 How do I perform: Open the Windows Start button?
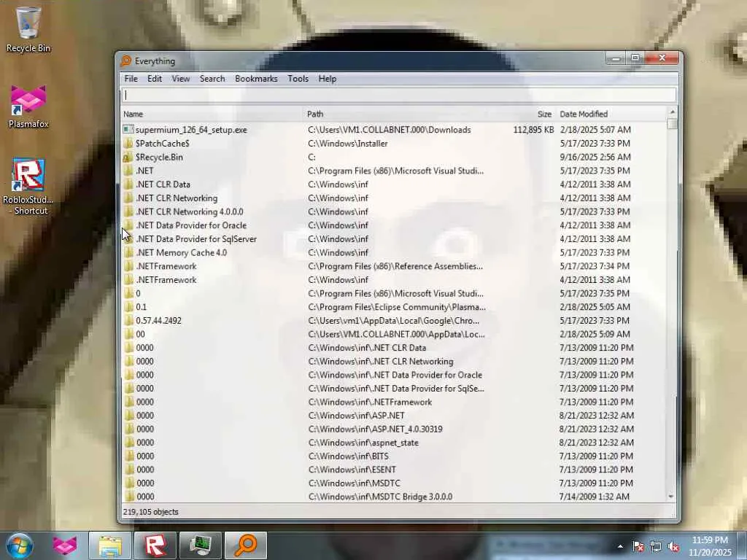pos(20,545)
